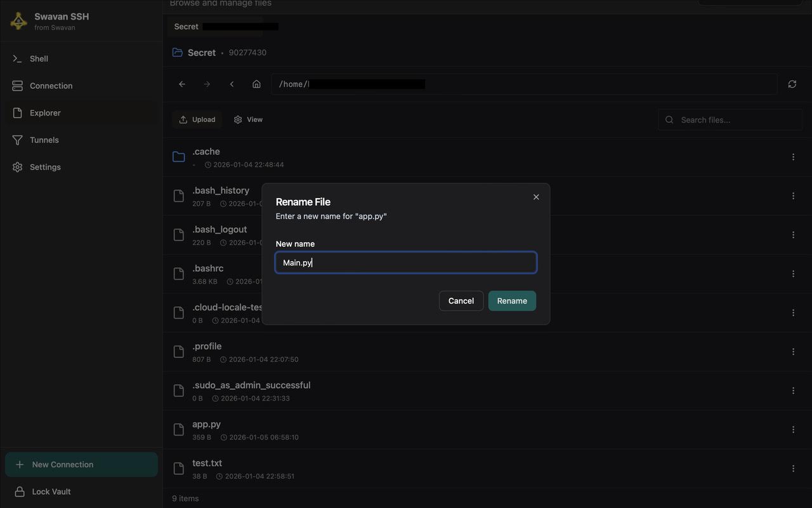Image resolution: width=812 pixels, height=508 pixels.
Task: Click the search magnifier icon
Action: pos(669,119)
